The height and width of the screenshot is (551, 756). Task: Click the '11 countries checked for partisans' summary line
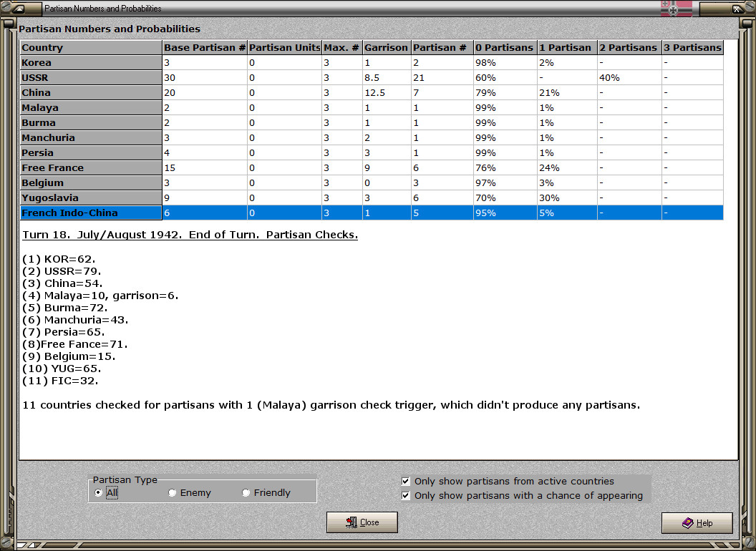(x=331, y=405)
